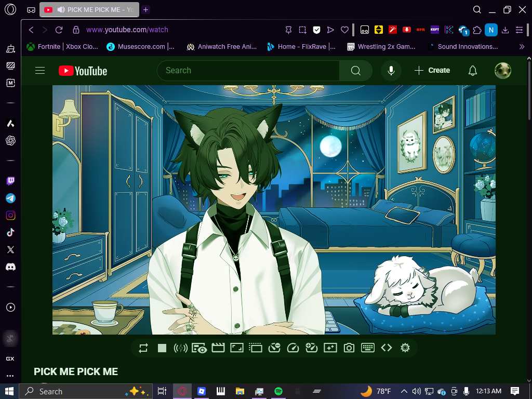This screenshot has width=532, height=399.
Task: Open the YouTube account avatar menu
Action: pos(503,71)
